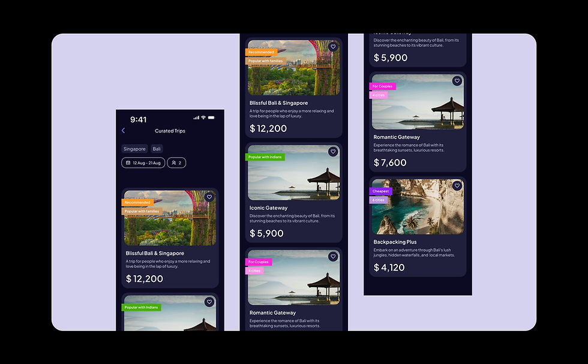The image size is (588, 364).
Task: Click the Wi-Fi icon in phone status bar
Action: coord(203,118)
